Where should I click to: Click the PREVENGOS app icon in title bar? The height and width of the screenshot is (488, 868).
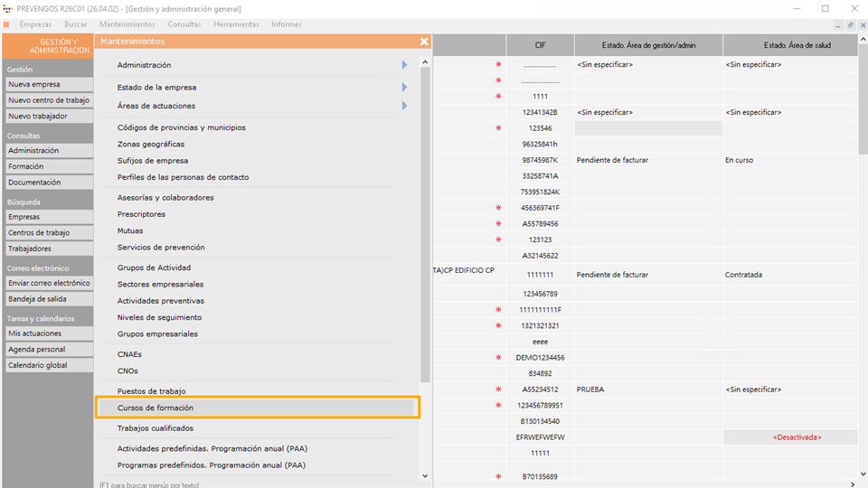coord(8,8)
